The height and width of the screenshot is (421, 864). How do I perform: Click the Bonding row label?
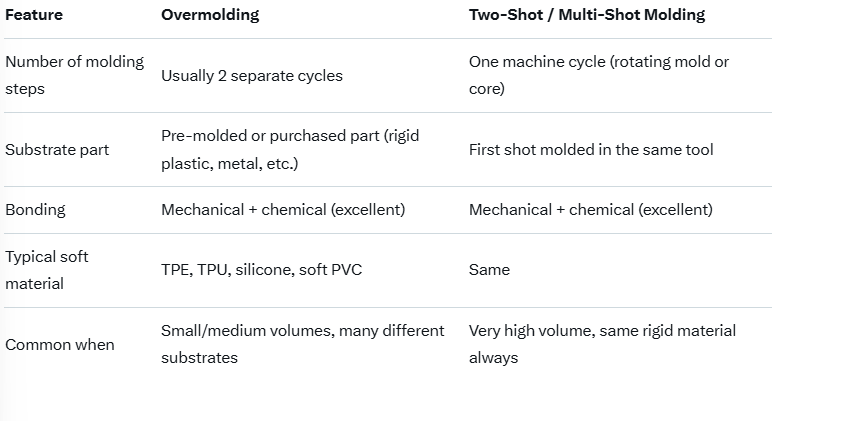point(35,209)
